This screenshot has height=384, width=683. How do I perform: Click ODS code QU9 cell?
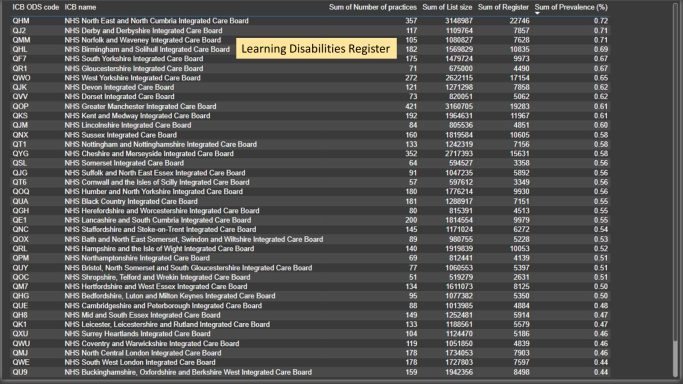click(20, 372)
